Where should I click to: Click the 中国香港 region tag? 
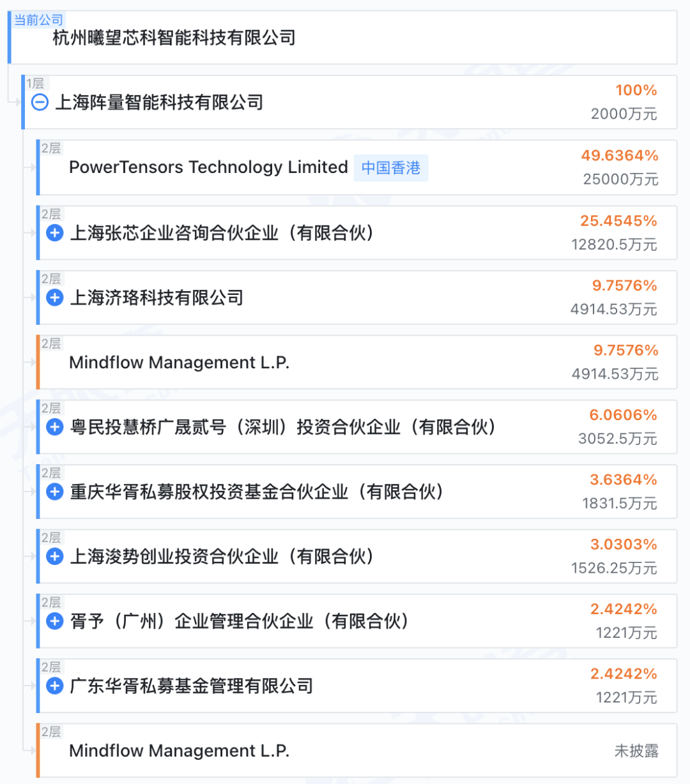coord(391,168)
